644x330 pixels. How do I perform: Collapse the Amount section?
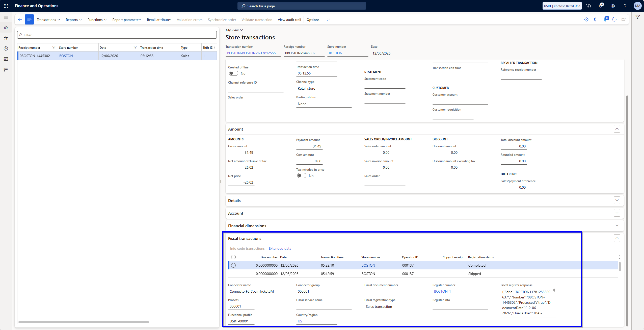(617, 129)
